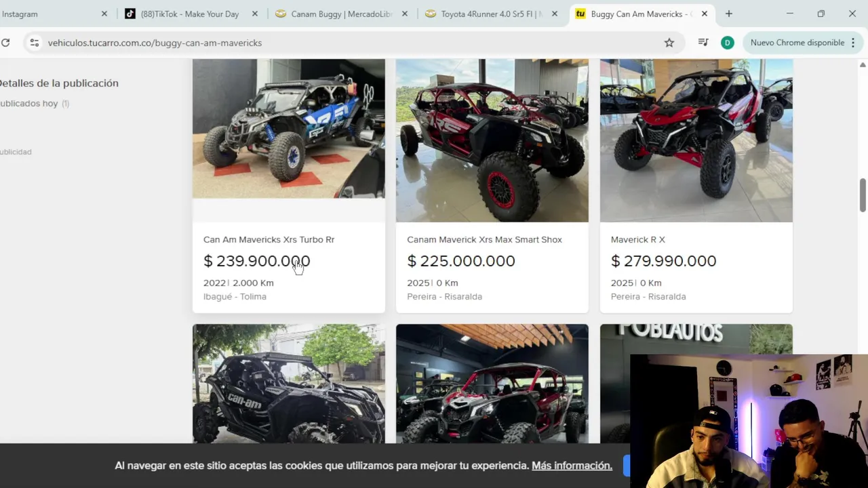Open the green D profile avatar
Viewport: 868px width, 488px height.
(727, 43)
